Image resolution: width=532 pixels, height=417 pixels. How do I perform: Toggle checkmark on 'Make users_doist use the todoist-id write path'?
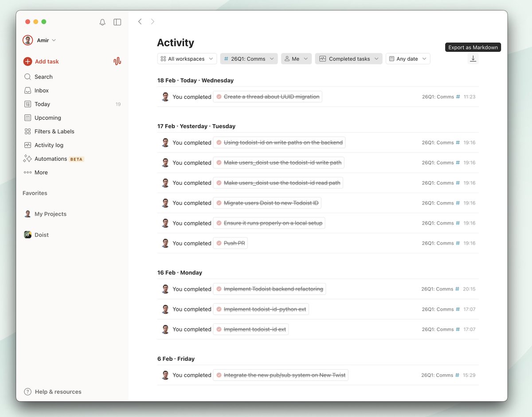(219, 163)
